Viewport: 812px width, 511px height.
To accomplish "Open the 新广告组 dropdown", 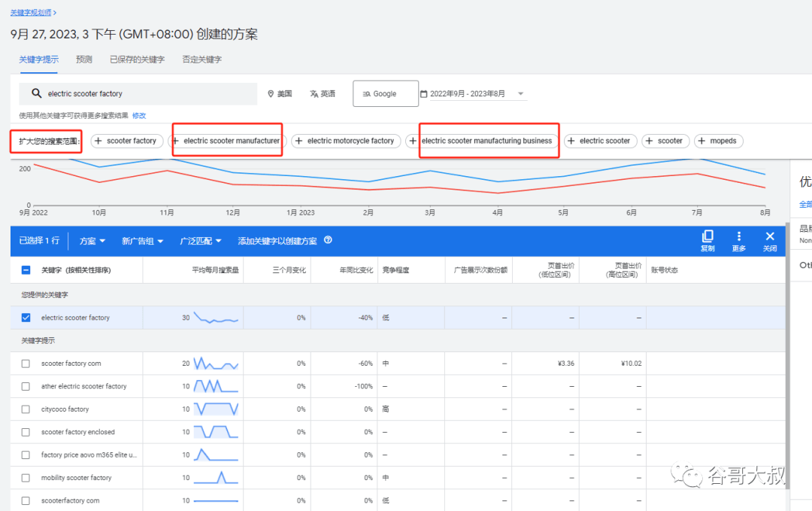I will pyautogui.click(x=142, y=241).
